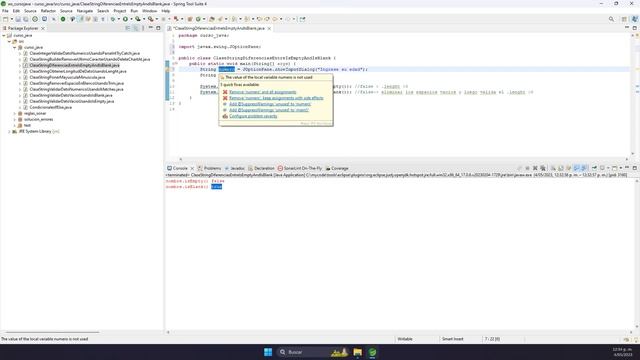The width and height of the screenshot is (640, 360).
Task: Click the console horizontal scrollbar
Action: pos(400,332)
